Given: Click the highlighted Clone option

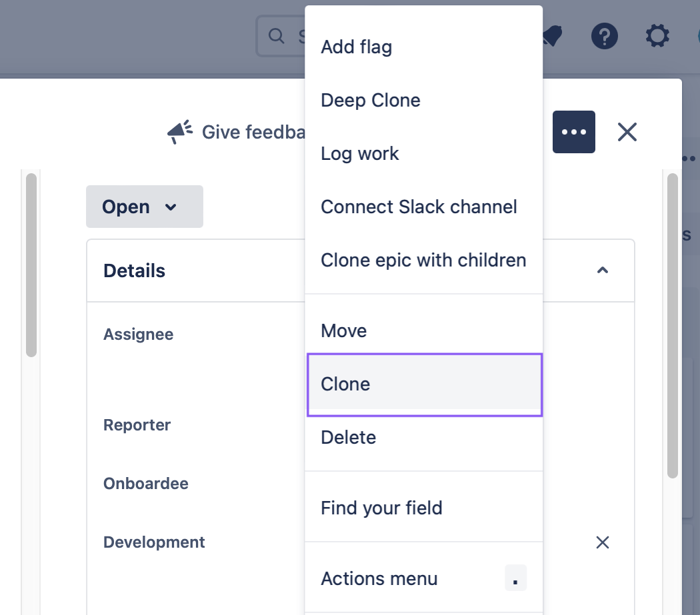Looking at the screenshot, I should tap(425, 384).
